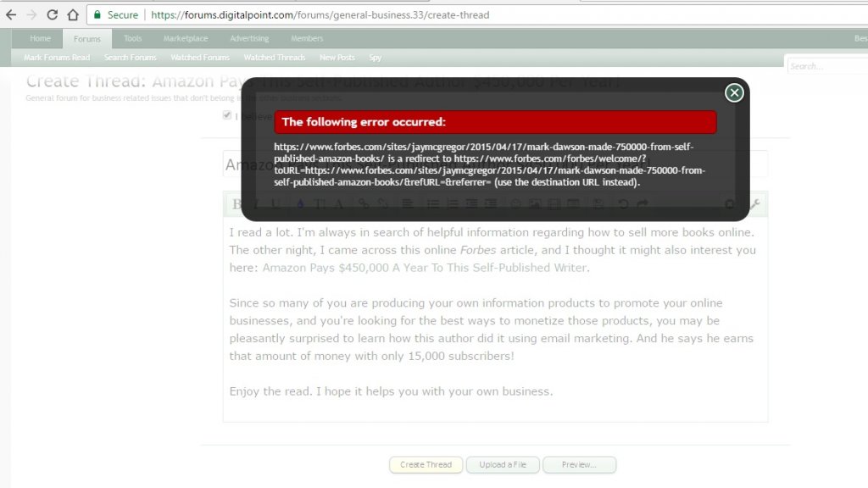Open the Home tab

click(x=40, y=39)
